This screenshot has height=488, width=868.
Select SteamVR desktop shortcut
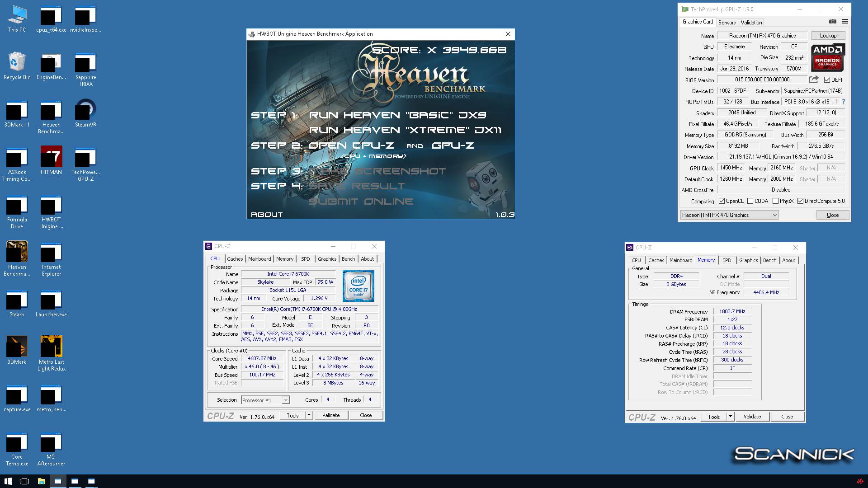click(x=85, y=114)
